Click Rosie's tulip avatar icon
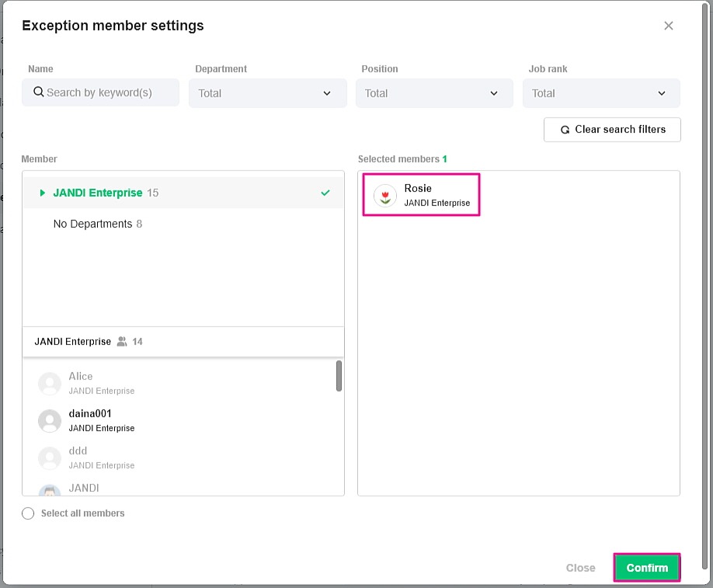713x588 pixels. (x=384, y=196)
